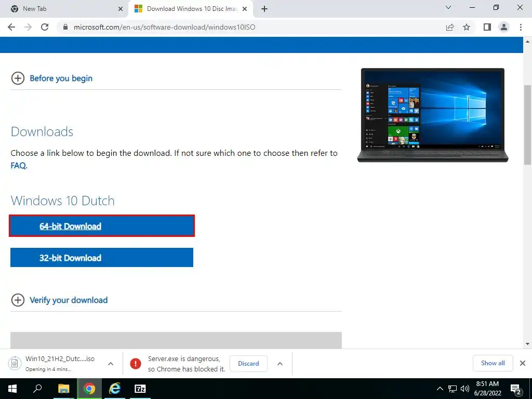This screenshot has width=532, height=399.
Task: Open the clock showing 8:51 AM
Action: [x=487, y=389]
